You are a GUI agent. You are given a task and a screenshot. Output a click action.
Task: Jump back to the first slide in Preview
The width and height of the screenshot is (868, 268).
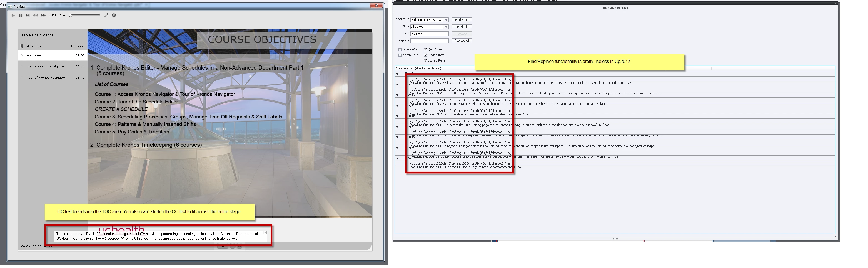click(28, 15)
